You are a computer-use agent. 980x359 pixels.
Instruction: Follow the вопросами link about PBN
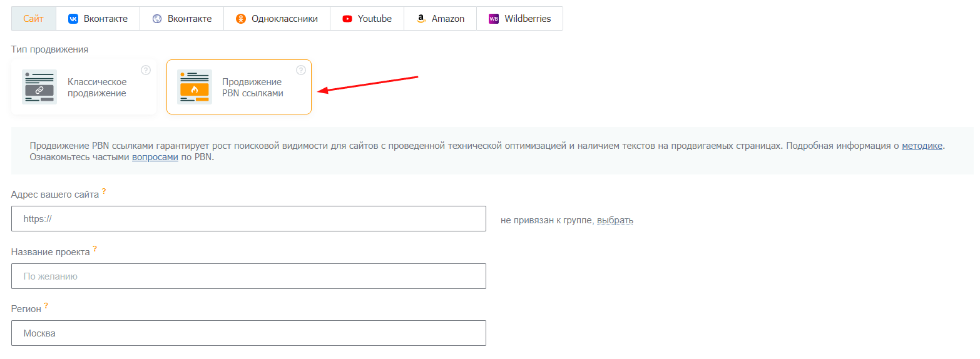155,157
